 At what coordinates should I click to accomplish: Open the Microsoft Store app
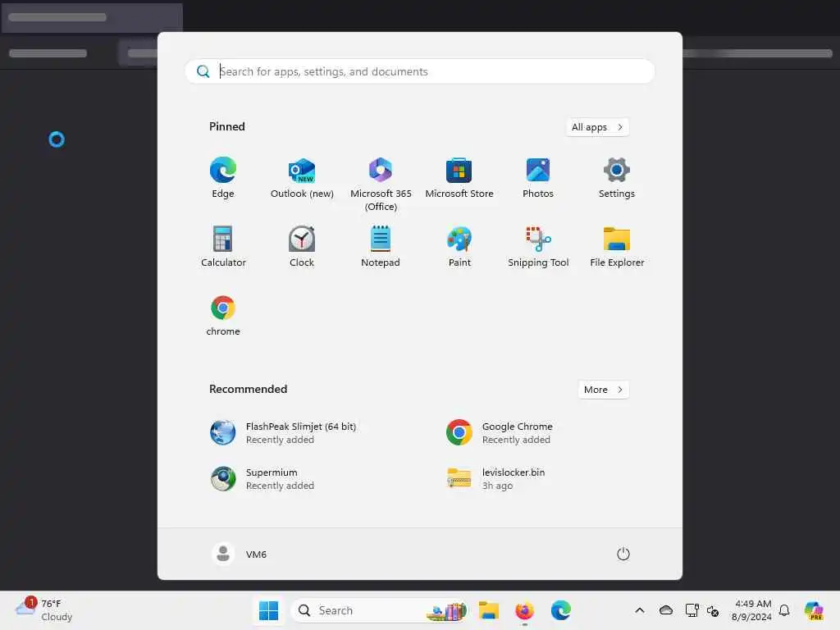[459, 178]
